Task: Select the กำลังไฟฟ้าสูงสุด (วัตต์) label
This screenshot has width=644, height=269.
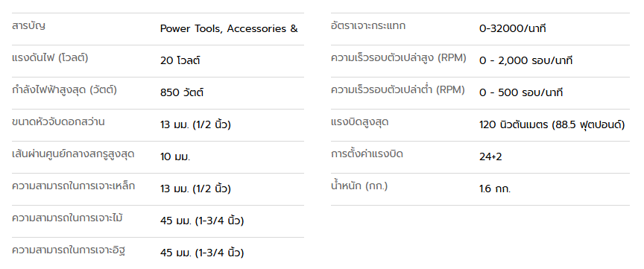Action: click(x=65, y=90)
